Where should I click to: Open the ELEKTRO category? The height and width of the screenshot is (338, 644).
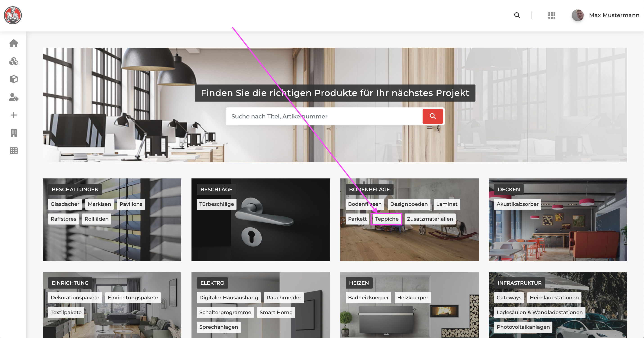pos(212,283)
